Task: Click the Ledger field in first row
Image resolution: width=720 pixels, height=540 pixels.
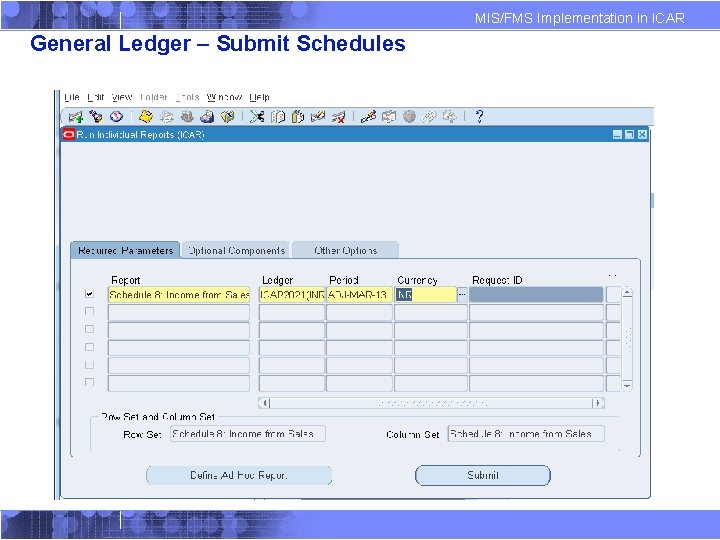Action: coord(292,294)
